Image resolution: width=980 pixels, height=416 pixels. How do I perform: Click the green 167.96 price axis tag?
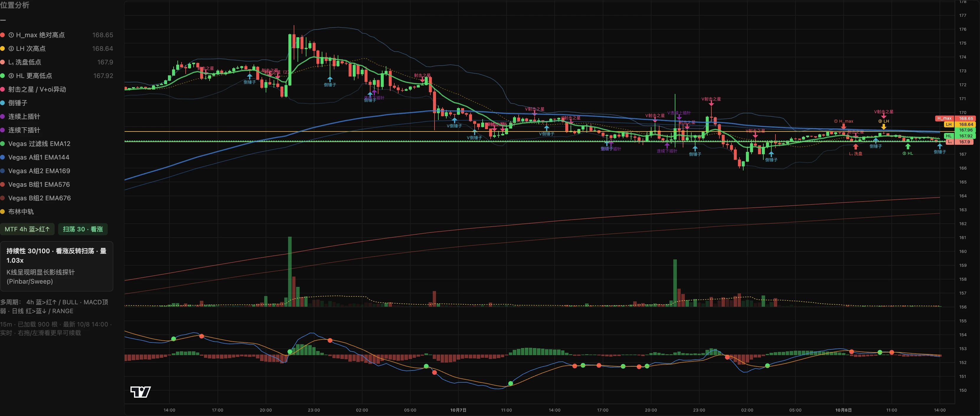(966, 130)
